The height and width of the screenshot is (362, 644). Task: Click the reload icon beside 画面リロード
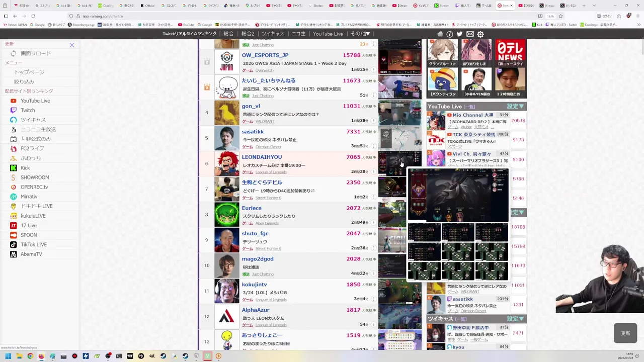tap(14, 53)
